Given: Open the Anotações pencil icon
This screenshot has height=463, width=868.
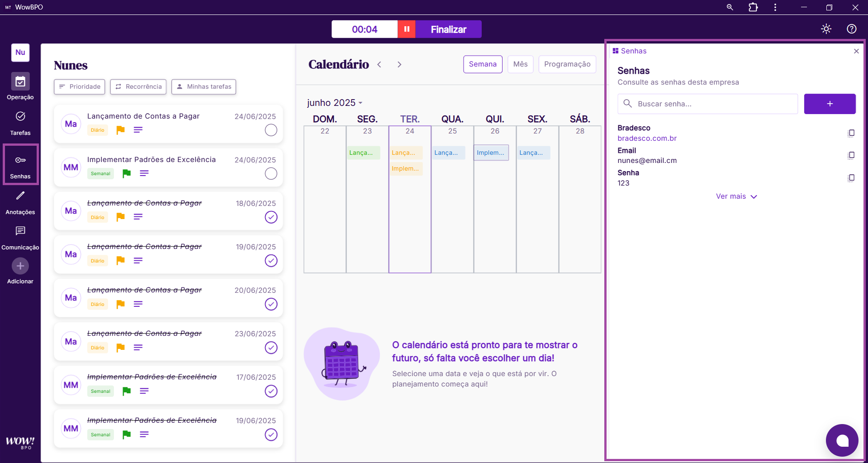Looking at the screenshot, I should click(x=20, y=196).
